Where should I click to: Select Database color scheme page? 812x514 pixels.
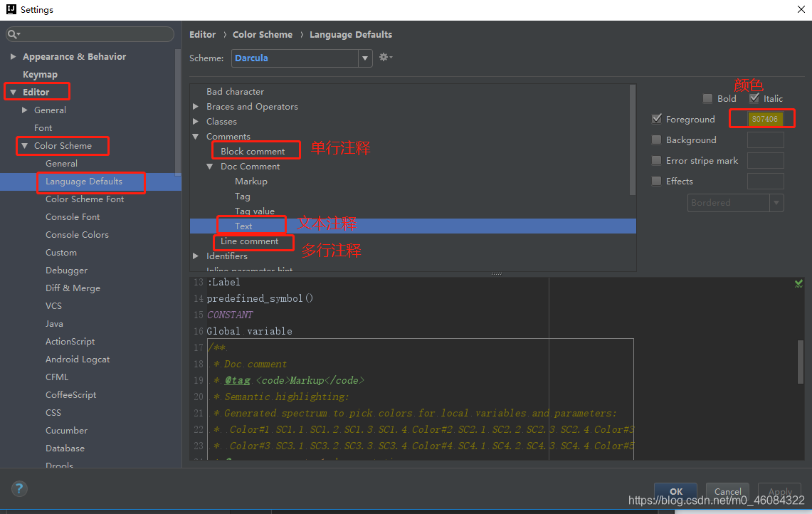(65, 449)
